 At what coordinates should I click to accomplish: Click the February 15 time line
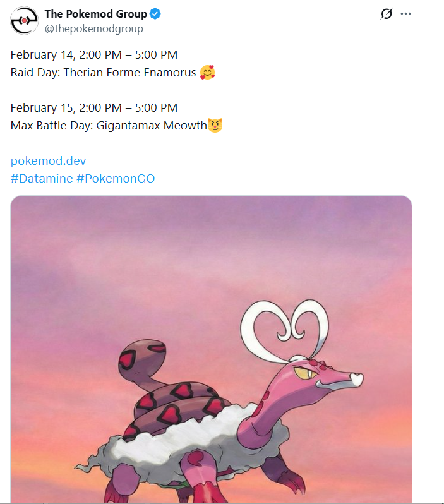[x=93, y=107]
